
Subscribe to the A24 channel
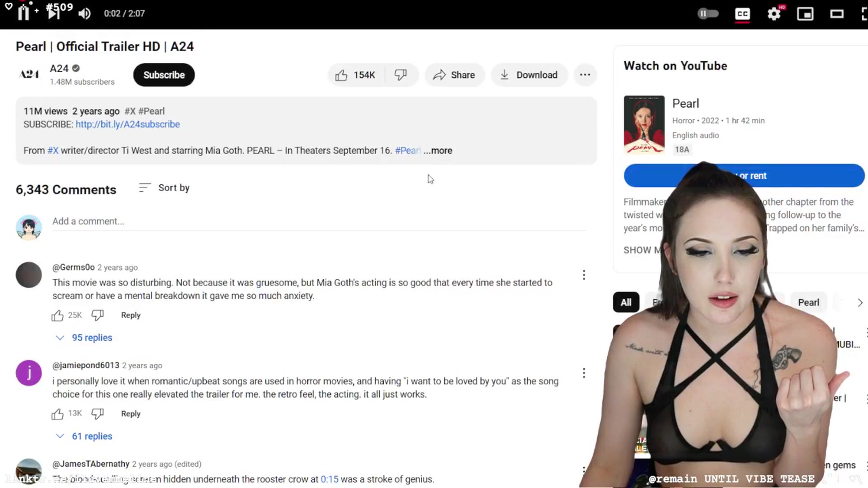pos(164,75)
